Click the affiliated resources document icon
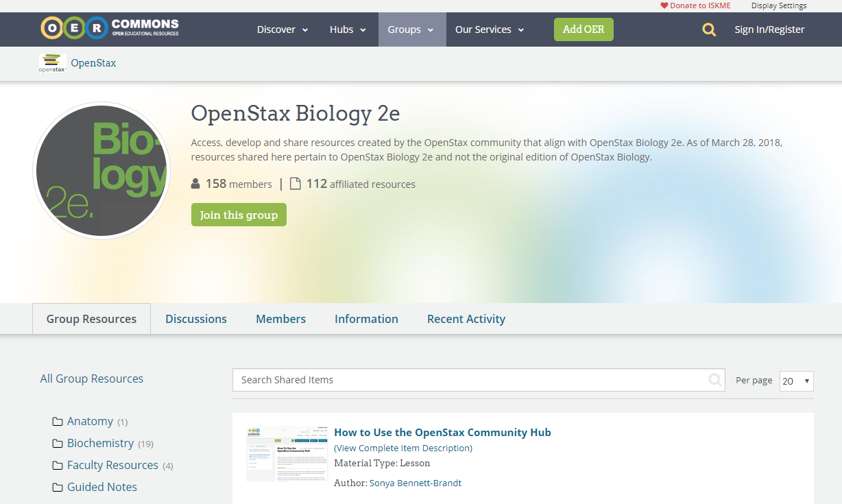842x504 pixels. coord(295,182)
